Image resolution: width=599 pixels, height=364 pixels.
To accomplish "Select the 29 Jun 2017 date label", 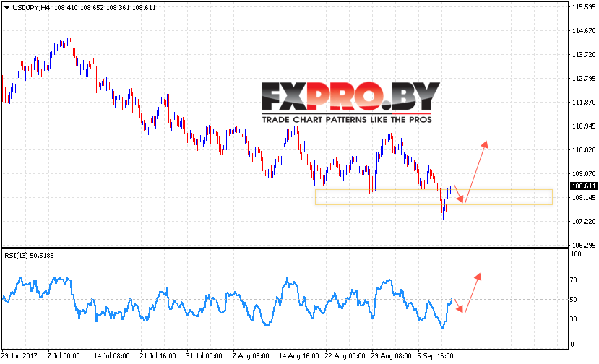I will (19, 355).
